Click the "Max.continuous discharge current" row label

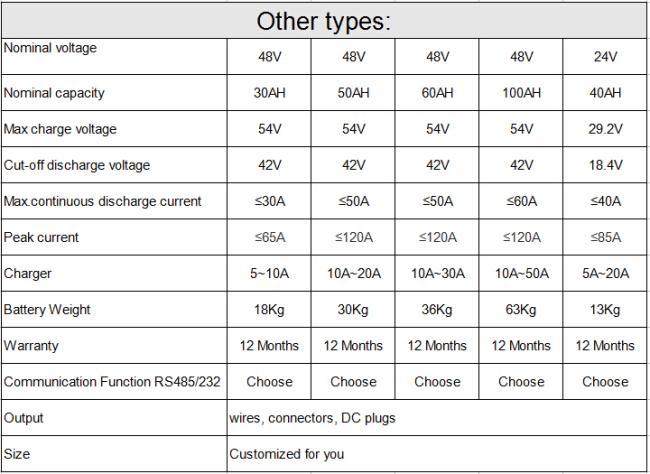pyautogui.click(x=102, y=201)
